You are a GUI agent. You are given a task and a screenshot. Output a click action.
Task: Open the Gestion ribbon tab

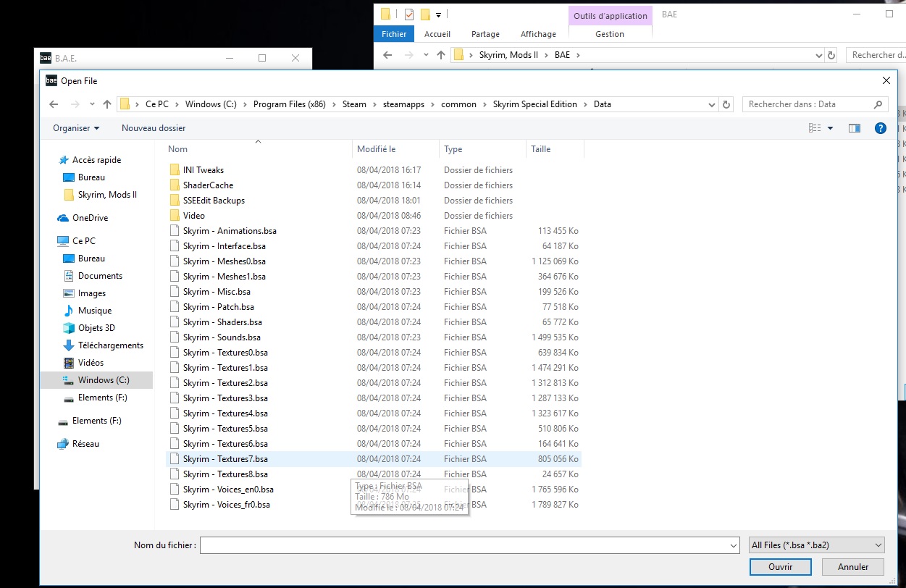point(610,34)
